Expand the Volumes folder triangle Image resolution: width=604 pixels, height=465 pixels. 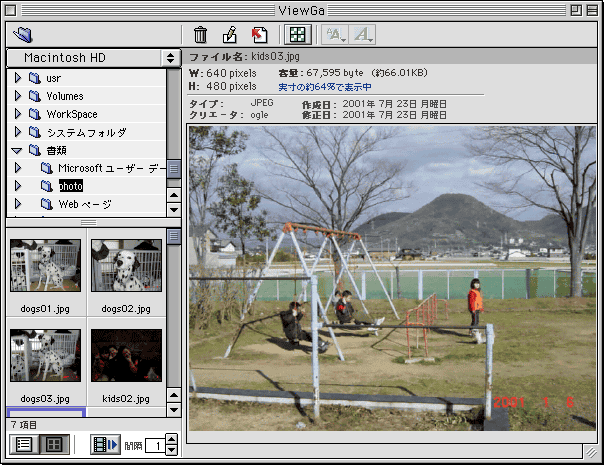[17, 96]
